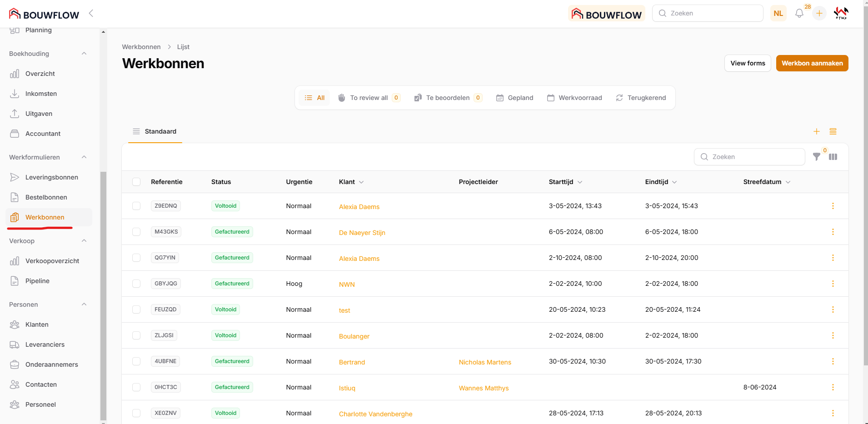Open the notifications bell icon

point(799,14)
